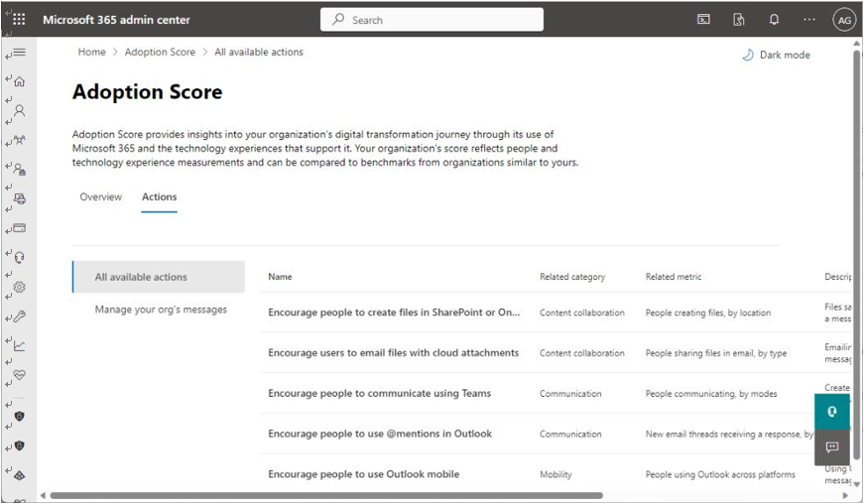Screen dimensions: 864x504
Task: Switch to the Overview tab
Action: click(101, 196)
